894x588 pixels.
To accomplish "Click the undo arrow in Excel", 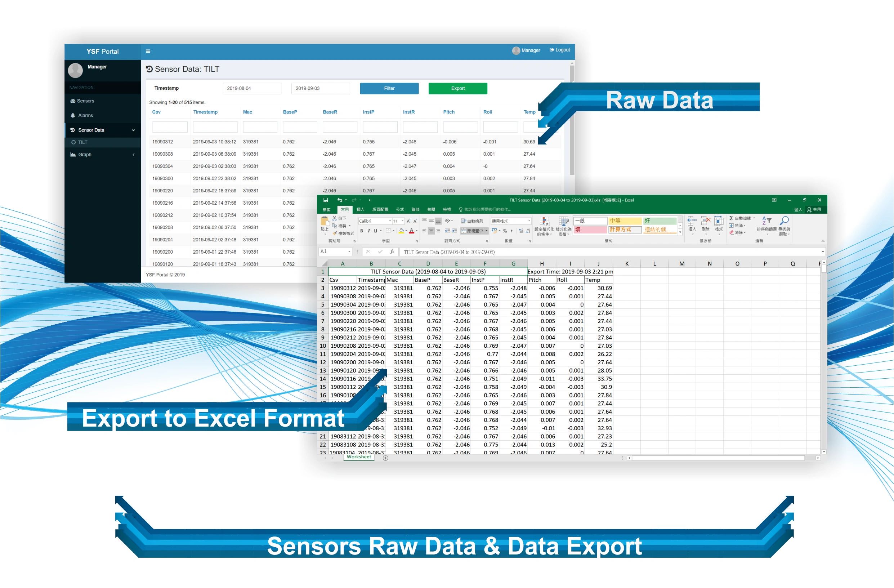I will (x=340, y=200).
